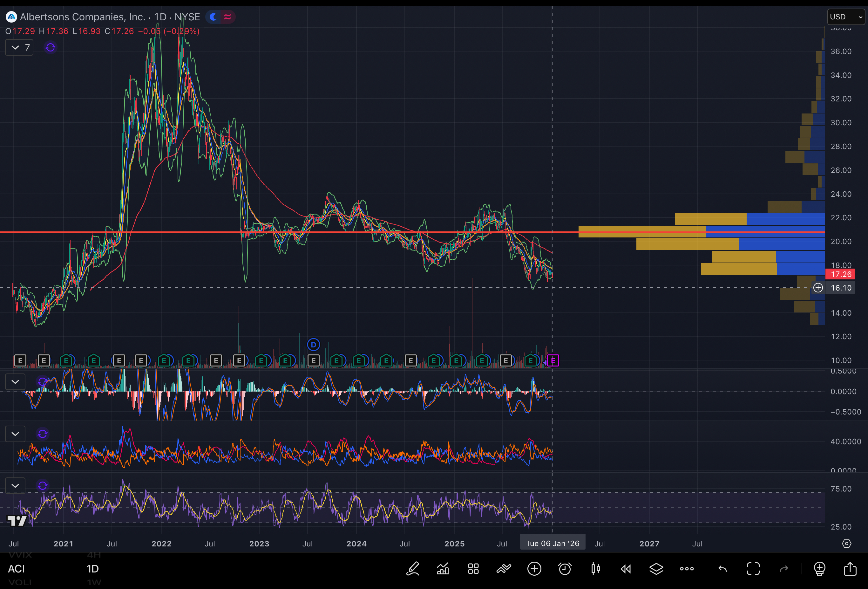Change chart type via candlestick icon
The height and width of the screenshot is (589, 868).
tap(595, 569)
